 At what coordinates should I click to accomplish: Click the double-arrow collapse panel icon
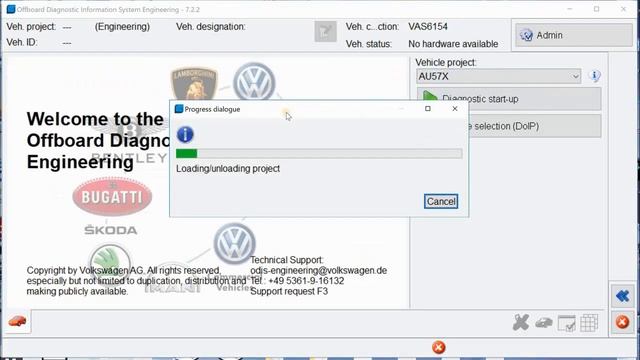click(622, 296)
